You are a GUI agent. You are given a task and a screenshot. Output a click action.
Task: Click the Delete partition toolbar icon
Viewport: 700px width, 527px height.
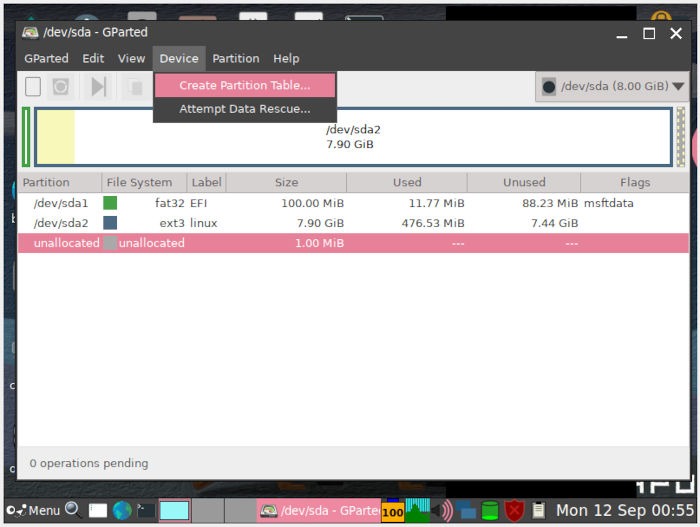61,87
